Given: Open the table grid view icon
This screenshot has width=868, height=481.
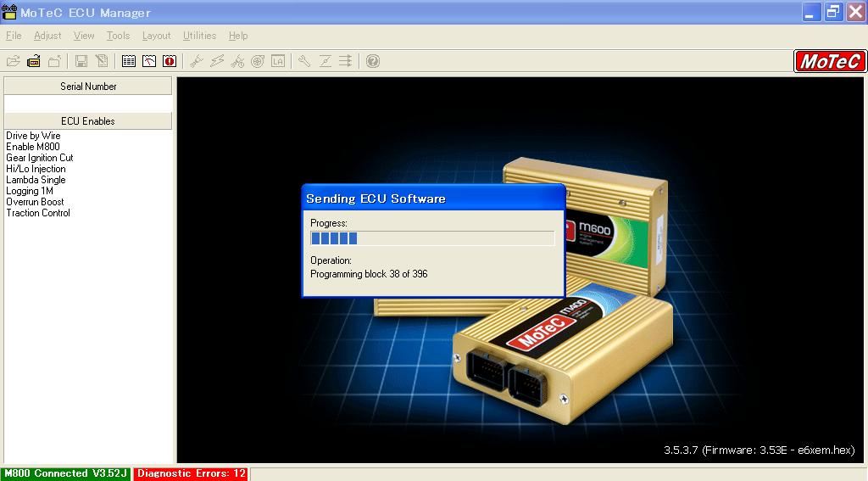Looking at the screenshot, I should 129,61.
